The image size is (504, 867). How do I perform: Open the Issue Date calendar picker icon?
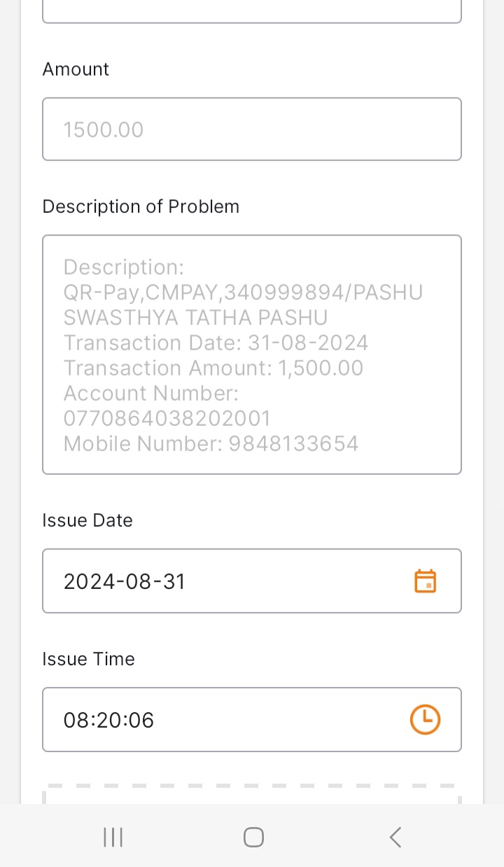pos(426,581)
